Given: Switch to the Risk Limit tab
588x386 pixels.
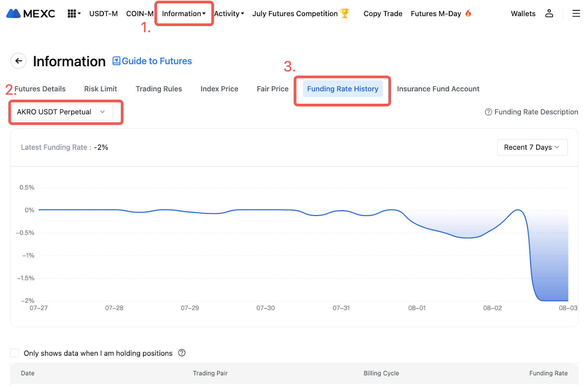Looking at the screenshot, I should coord(100,89).
